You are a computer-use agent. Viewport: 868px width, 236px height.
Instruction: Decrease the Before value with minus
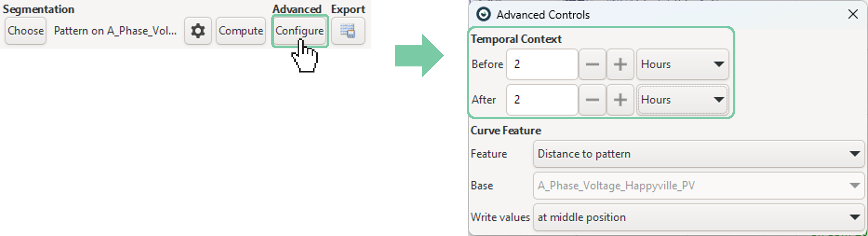592,64
